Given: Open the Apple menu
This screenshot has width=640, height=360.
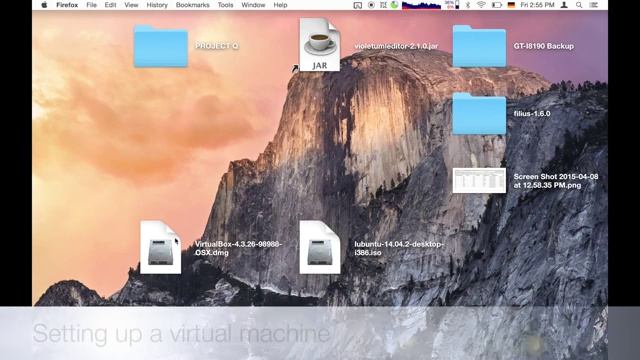Looking at the screenshot, I should click(44, 5).
